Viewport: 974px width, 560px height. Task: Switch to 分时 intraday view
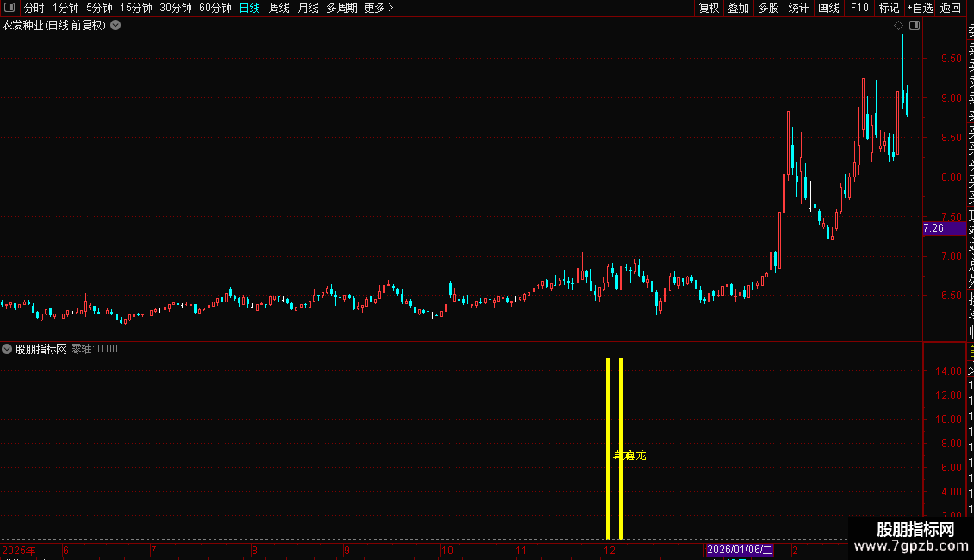pos(34,8)
